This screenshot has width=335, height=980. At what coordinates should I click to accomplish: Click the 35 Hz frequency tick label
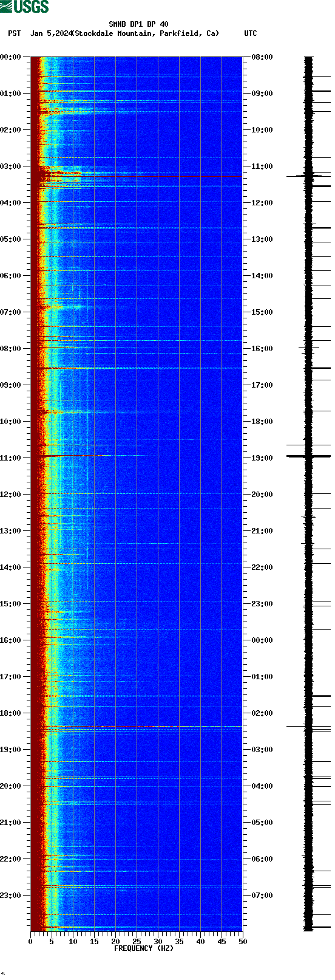coord(179,942)
